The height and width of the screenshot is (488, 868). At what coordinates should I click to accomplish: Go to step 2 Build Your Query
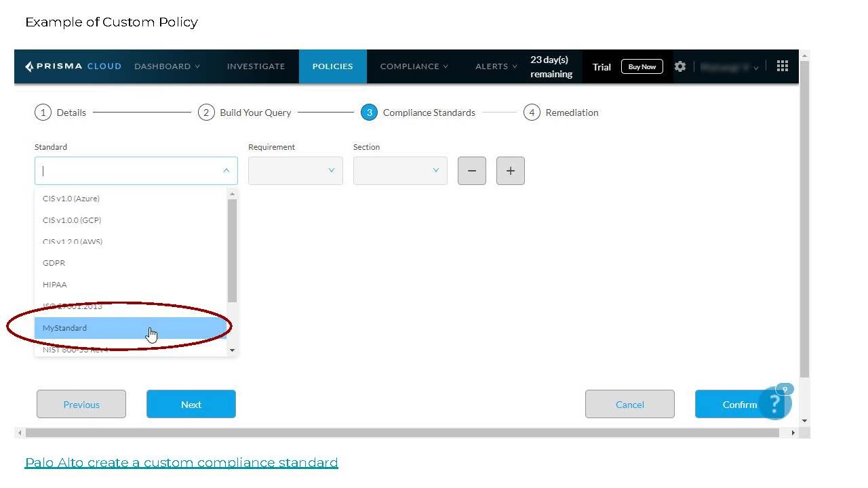point(245,113)
